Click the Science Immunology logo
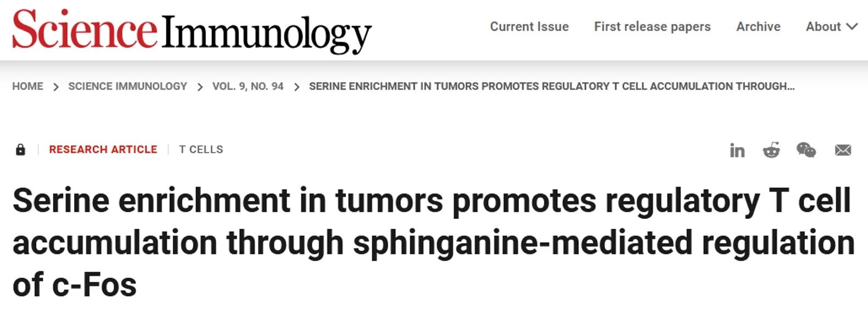The image size is (868, 316). pos(192,31)
